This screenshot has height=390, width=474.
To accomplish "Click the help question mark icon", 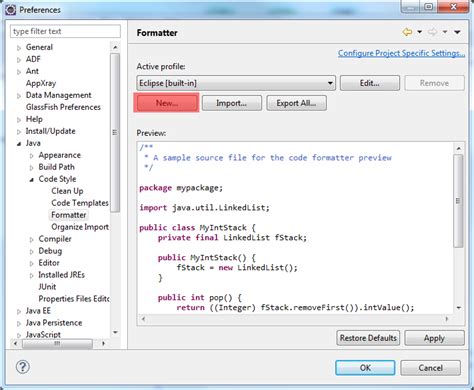I will [x=23, y=367].
